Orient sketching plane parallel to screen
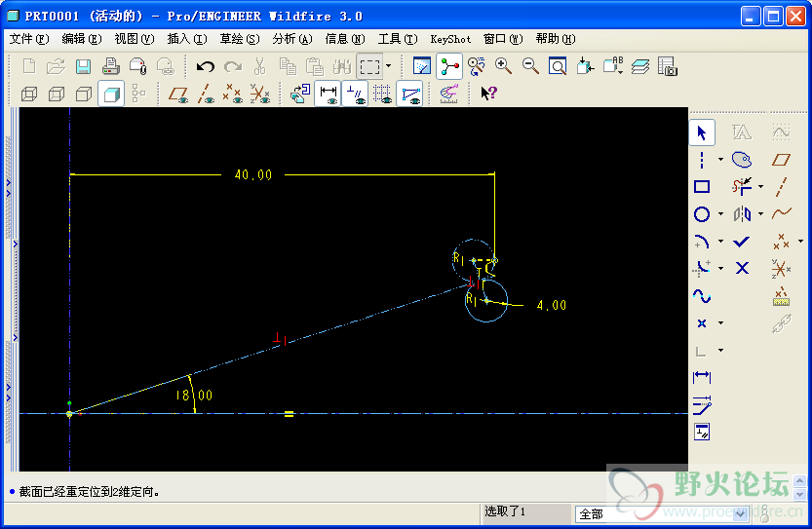The height and width of the screenshot is (529, 812). click(x=299, y=94)
